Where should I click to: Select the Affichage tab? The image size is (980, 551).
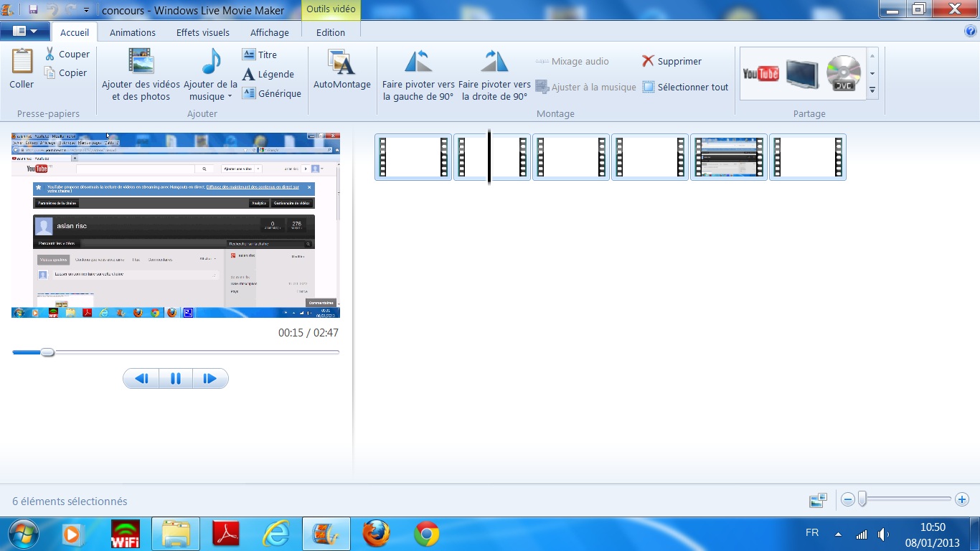coord(270,32)
